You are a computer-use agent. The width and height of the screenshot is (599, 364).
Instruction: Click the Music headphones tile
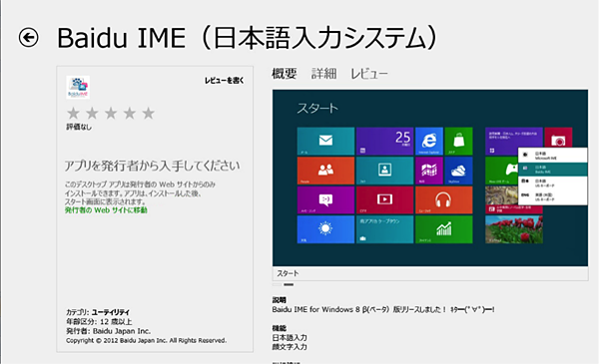(443, 199)
